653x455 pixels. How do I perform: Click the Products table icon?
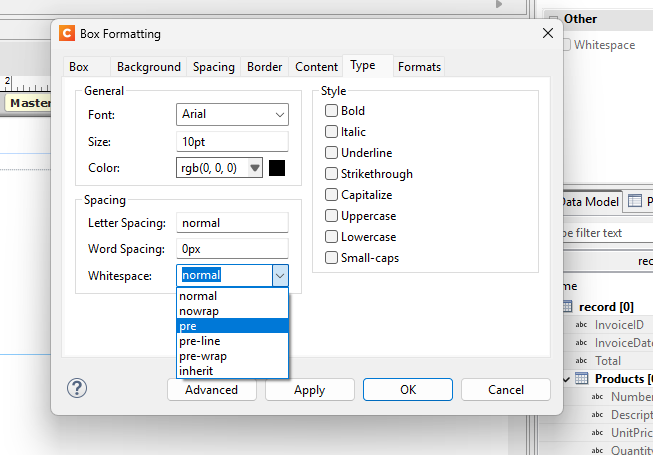582,379
